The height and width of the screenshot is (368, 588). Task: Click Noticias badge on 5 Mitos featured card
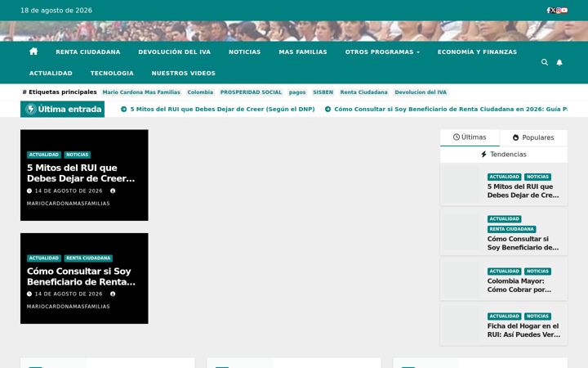point(78,155)
